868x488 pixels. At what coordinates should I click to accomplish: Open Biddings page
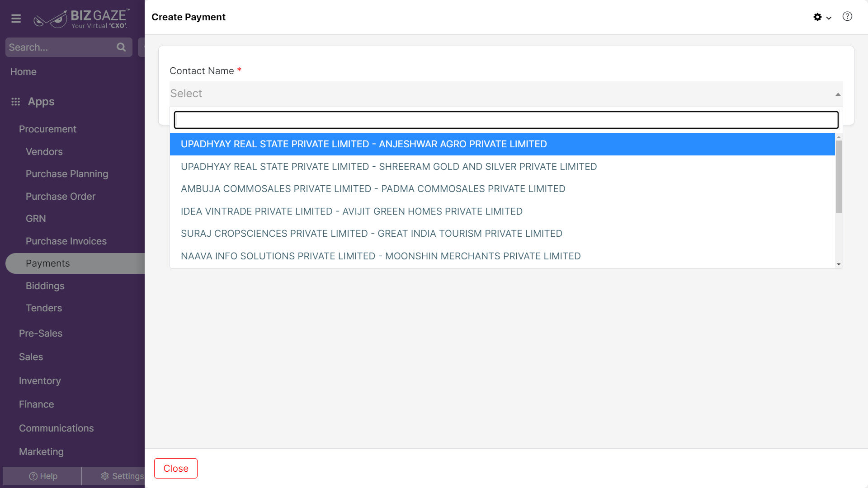point(45,286)
